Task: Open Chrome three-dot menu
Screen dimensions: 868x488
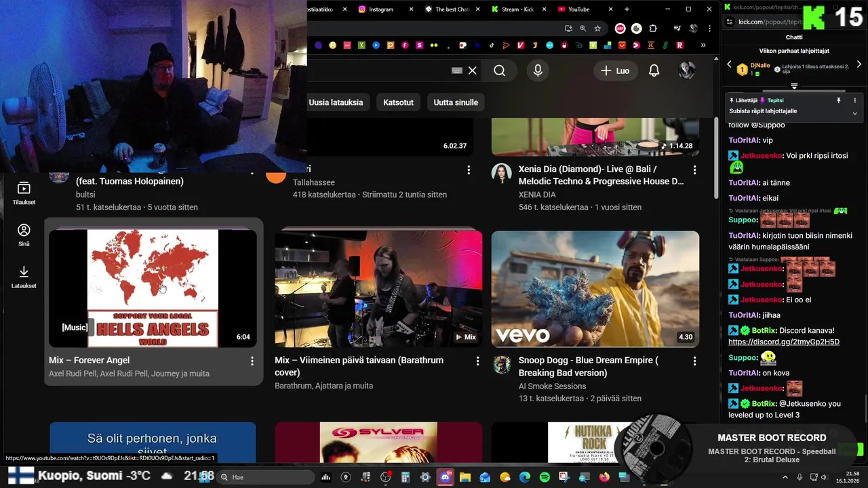Action: click(709, 28)
